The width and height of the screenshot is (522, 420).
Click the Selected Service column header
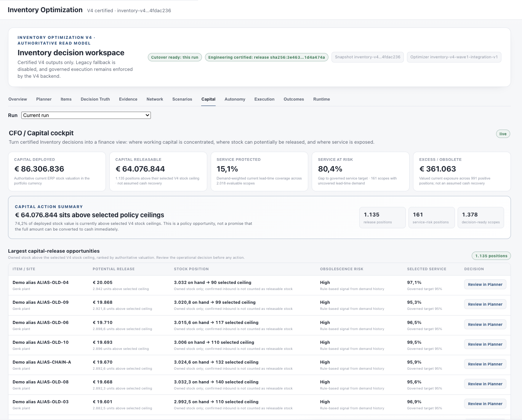pos(426,269)
